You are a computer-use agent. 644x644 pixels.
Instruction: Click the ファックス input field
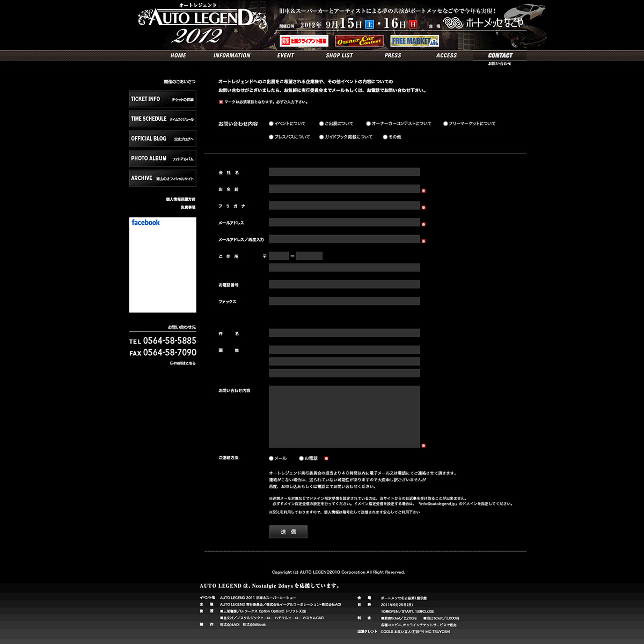[345, 301]
